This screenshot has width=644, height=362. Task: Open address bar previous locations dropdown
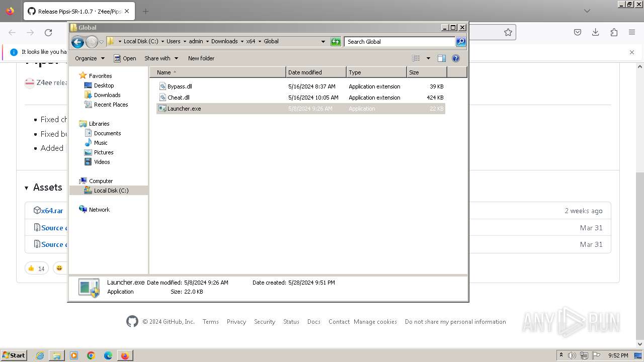pos(323,42)
